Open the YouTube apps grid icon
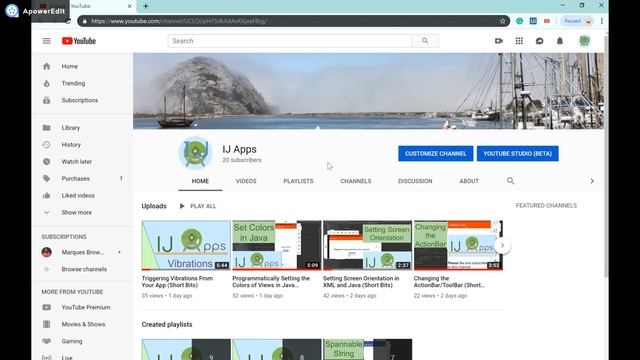 pos(519,41)
